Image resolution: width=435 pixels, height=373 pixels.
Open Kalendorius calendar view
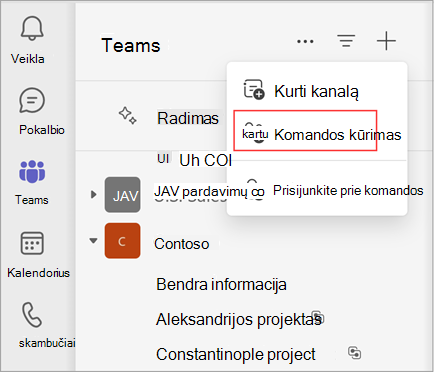point(32,243)
